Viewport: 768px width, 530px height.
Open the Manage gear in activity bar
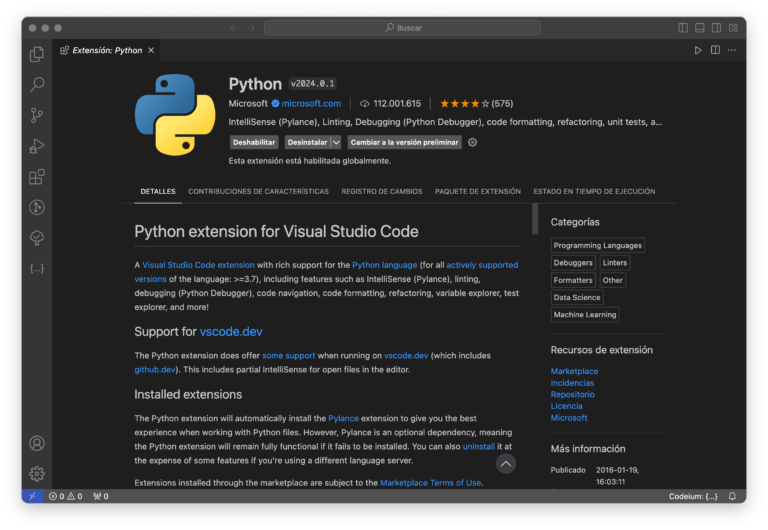[37, 474]
